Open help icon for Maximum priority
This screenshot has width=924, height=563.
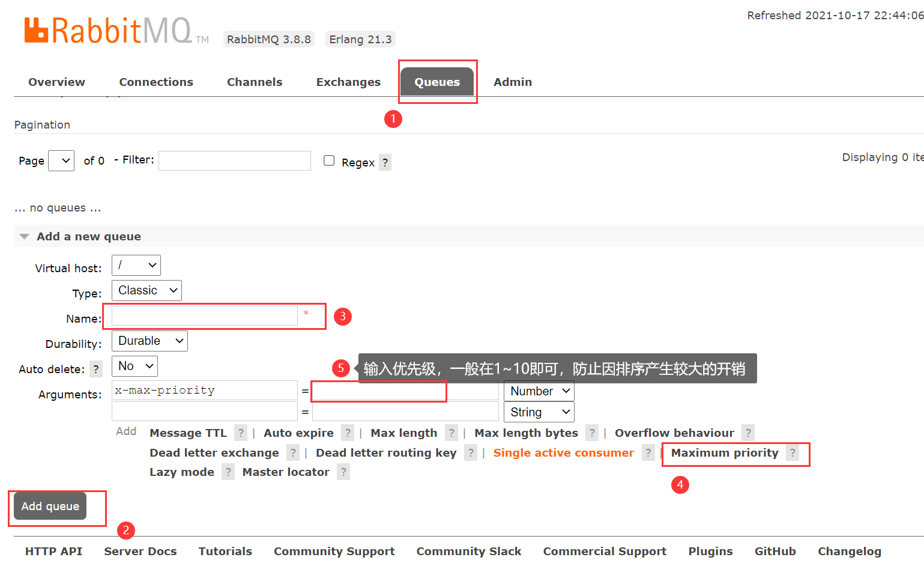tap(793, 452)
